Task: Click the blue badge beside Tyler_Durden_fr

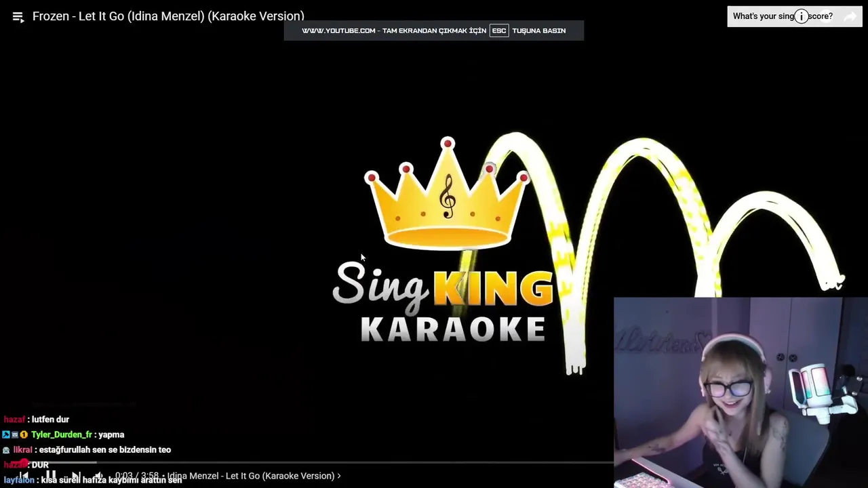Action: [x=6, y=434]
